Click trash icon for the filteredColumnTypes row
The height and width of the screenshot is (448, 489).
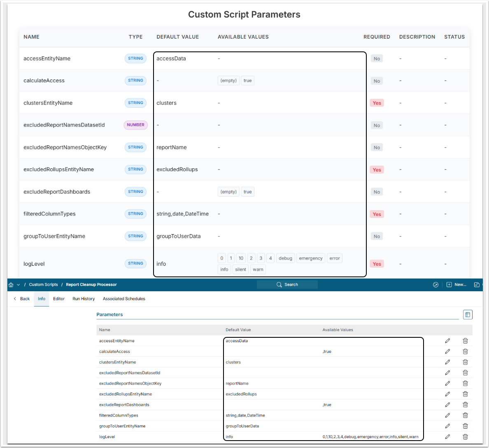[465, 416]
